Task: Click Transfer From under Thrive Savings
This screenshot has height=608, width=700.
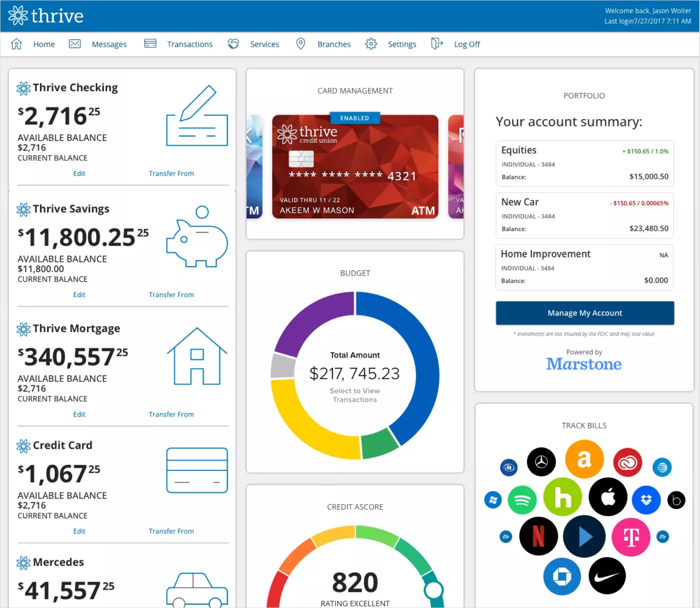Action: (171, 295)
